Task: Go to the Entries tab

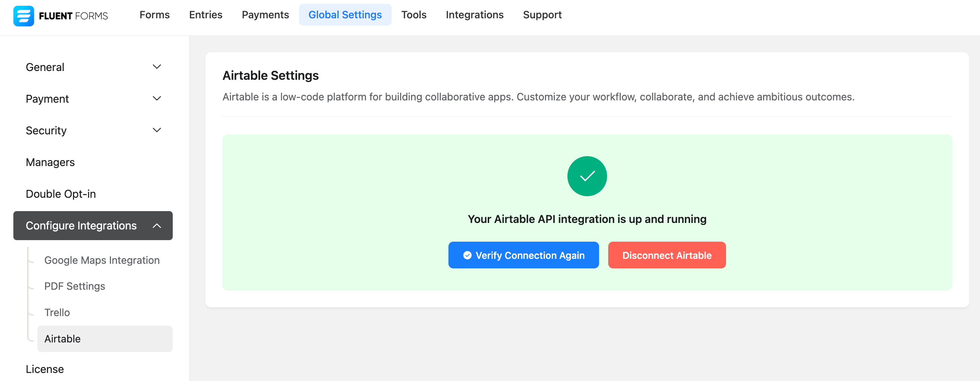Action: click(206, 15)
